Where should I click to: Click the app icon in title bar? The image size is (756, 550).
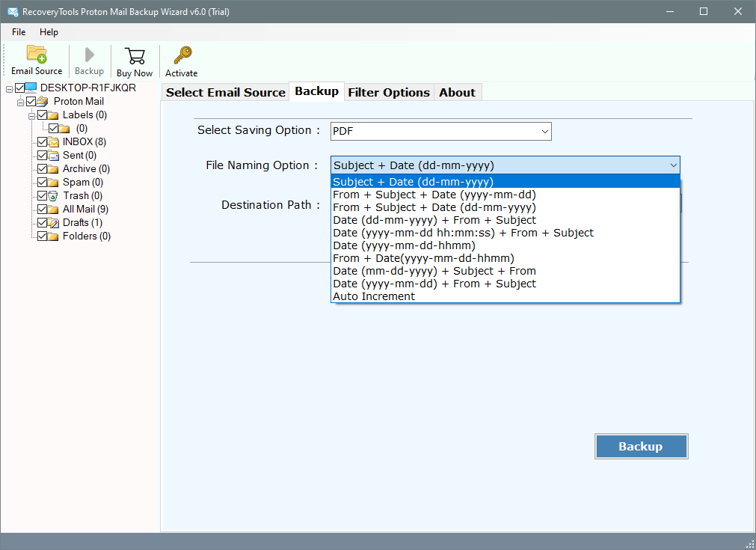pyautogui.click(x=13, y=11)
